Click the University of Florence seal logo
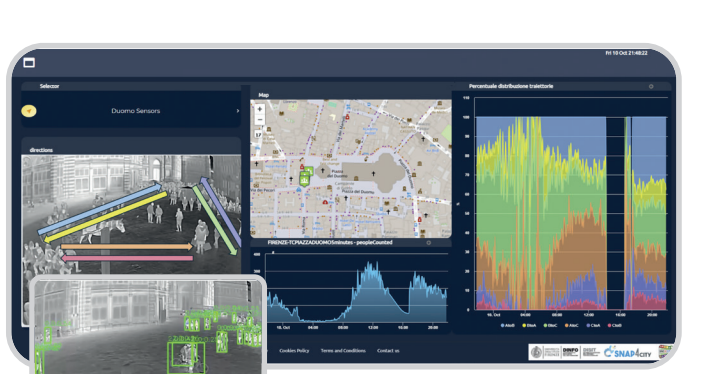 [536, 352]
